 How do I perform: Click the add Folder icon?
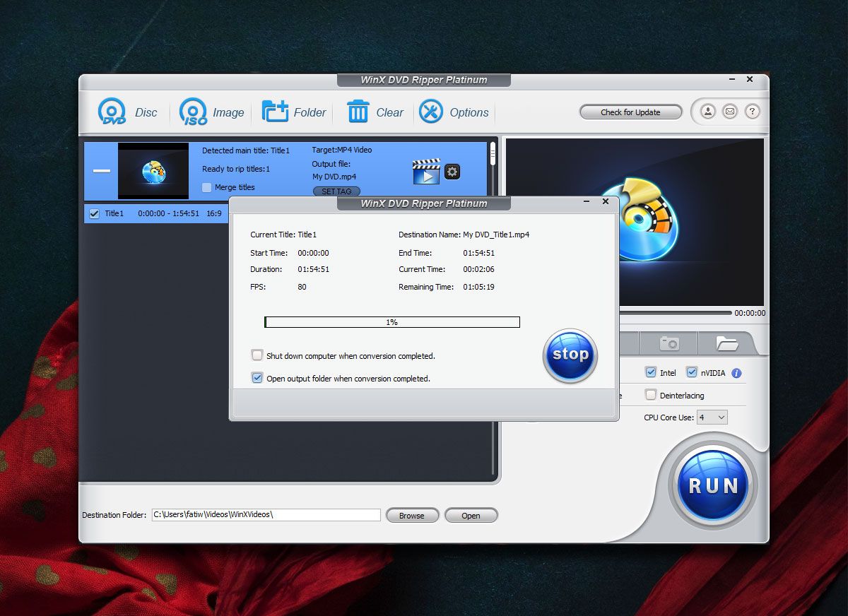(x=275, y=112)
